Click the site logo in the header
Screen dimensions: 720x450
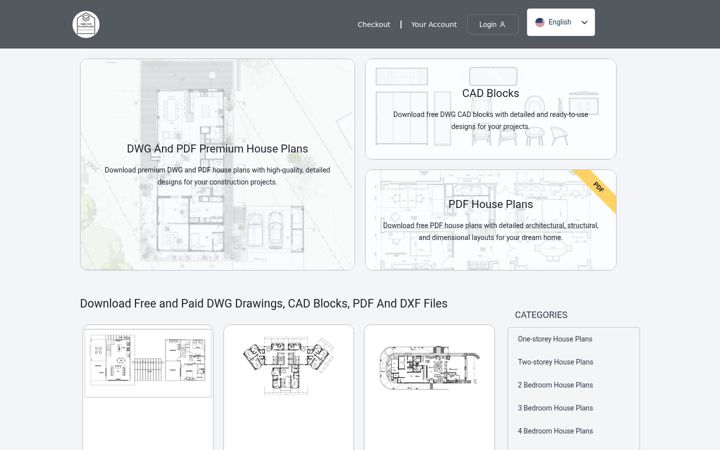86,24
